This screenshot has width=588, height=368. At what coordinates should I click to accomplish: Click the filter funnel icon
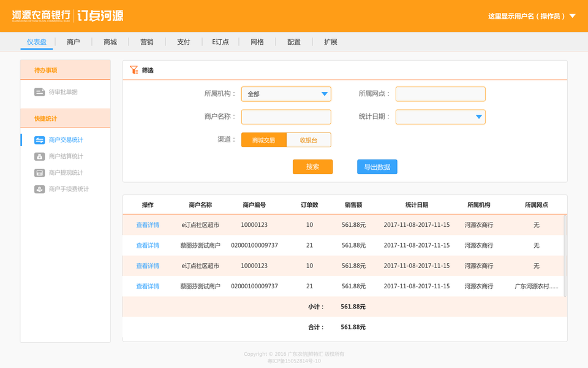134,70
